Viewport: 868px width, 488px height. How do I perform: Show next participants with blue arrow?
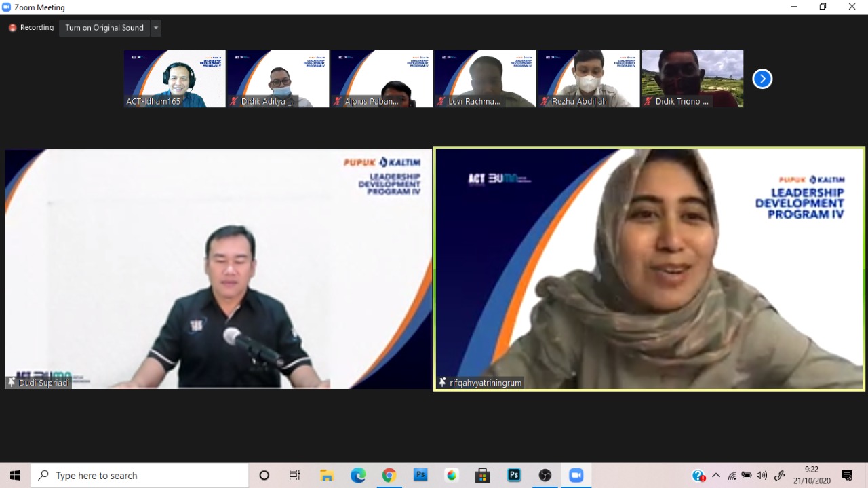tap(762, 79)
